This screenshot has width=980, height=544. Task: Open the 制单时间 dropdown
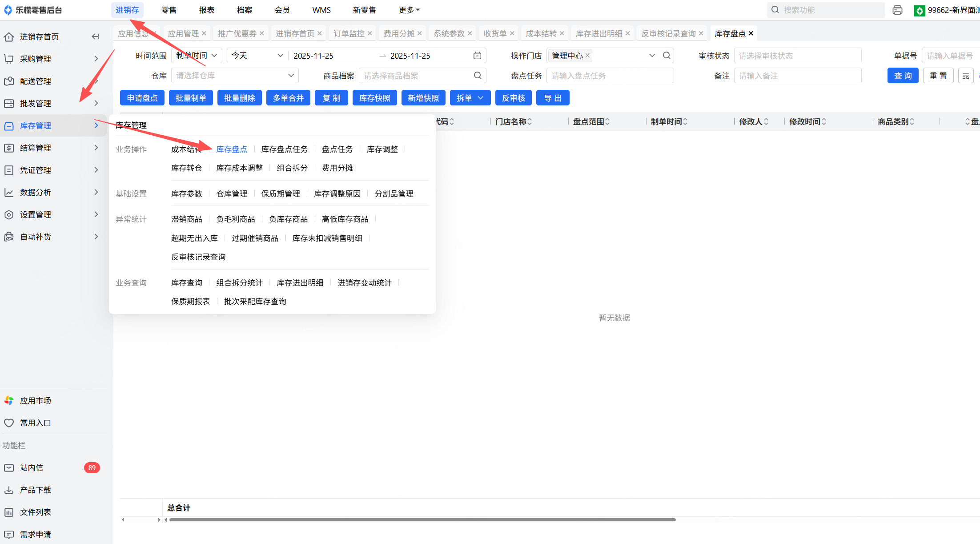196,56
